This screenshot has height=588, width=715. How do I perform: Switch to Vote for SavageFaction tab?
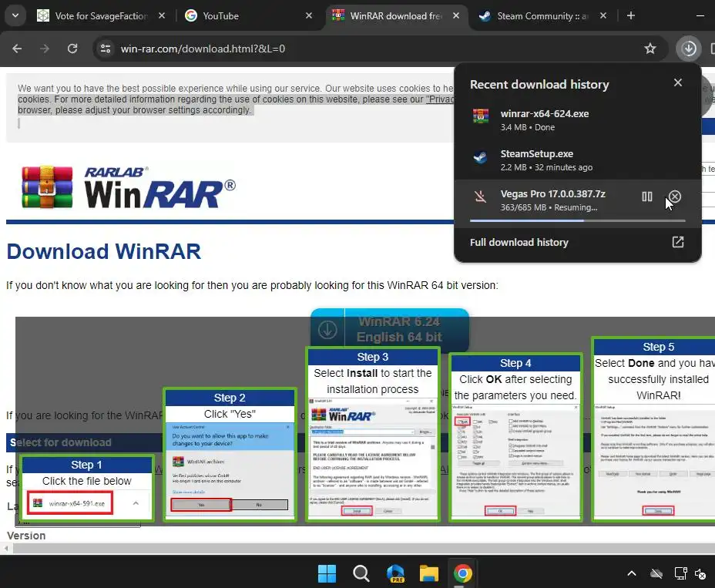pos(101,16)
